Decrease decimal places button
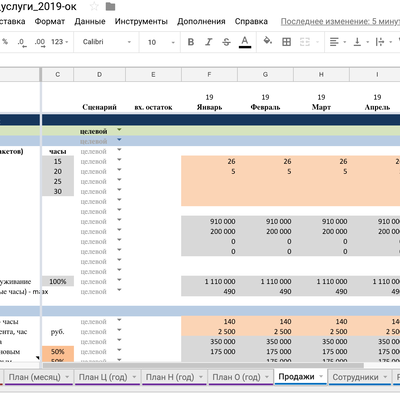This screenshot has width=400, height=400. (22, 42)
